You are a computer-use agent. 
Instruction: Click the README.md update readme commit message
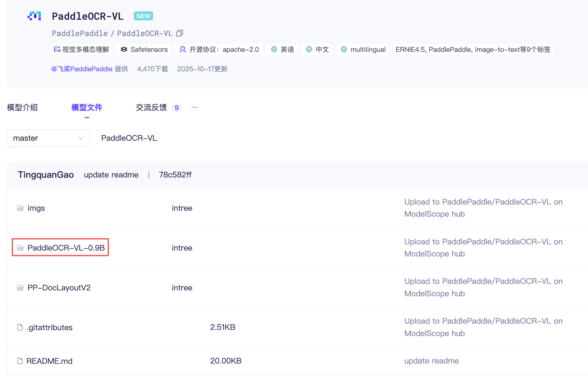pos(431,361)
